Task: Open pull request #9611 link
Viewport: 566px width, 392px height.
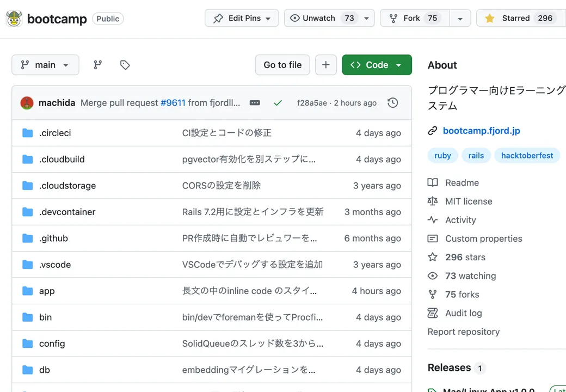Action: point(173,103)
